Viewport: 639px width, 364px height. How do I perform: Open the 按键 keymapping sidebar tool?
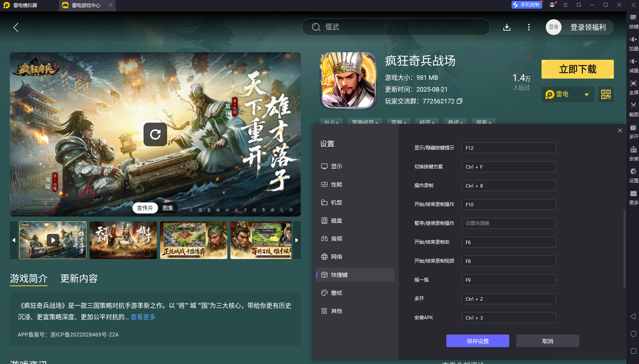click(633, 21)
